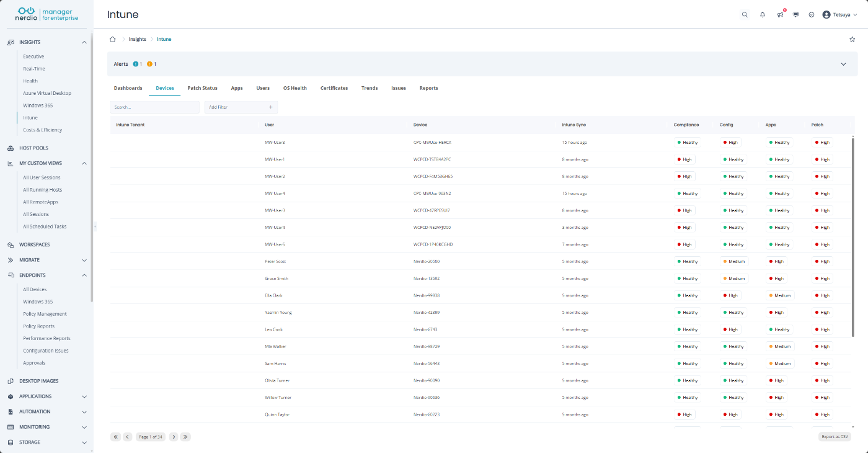The width and height of the screenshot is (868, 453).
Task: Click the checkmark status icon in header
Action: [812, 14]
